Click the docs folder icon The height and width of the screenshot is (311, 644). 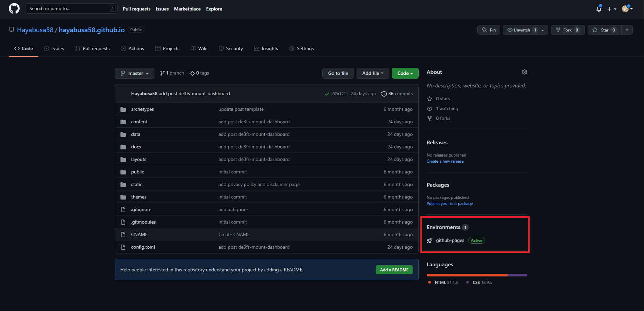pyautogui.click(x=123, y=147)
